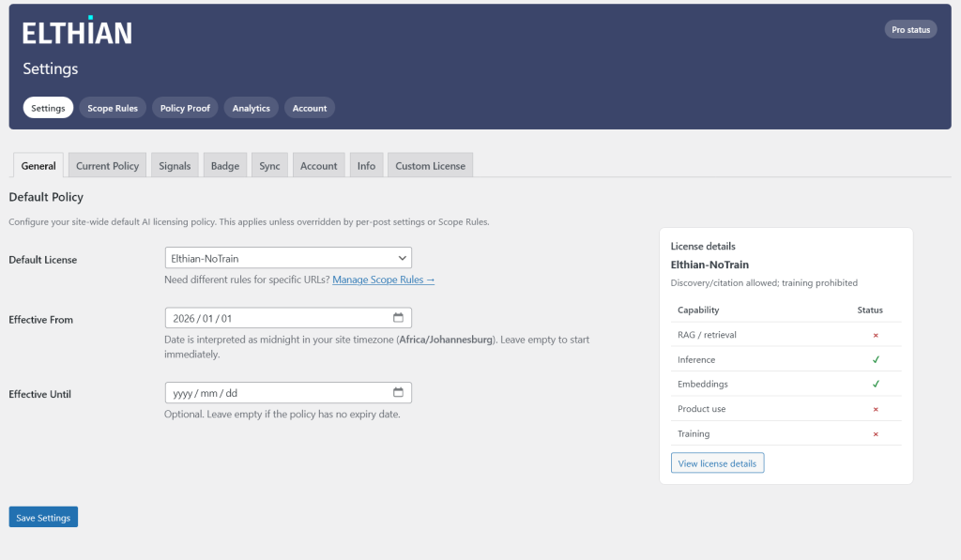Click the Save Settings button
The height and width of the screenshot is (560, 961).
43,518
